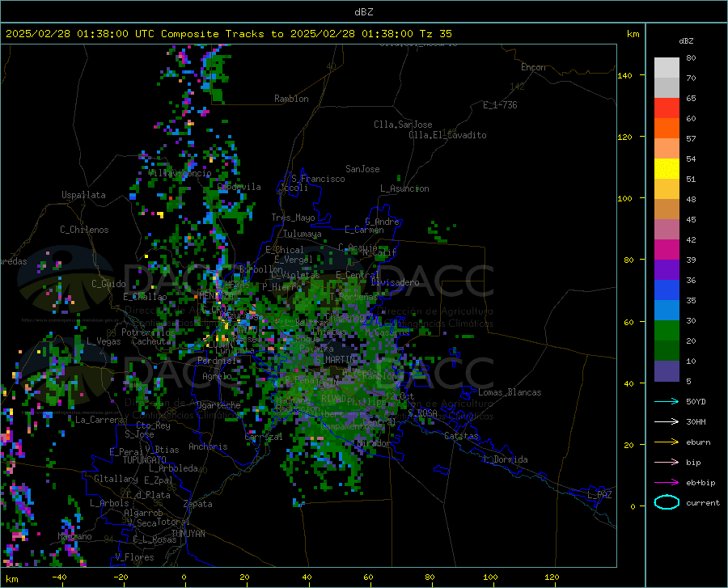Click the 'km' label at header's right end
The height and width of the screenshot is (588, 728).
(633, 34)
